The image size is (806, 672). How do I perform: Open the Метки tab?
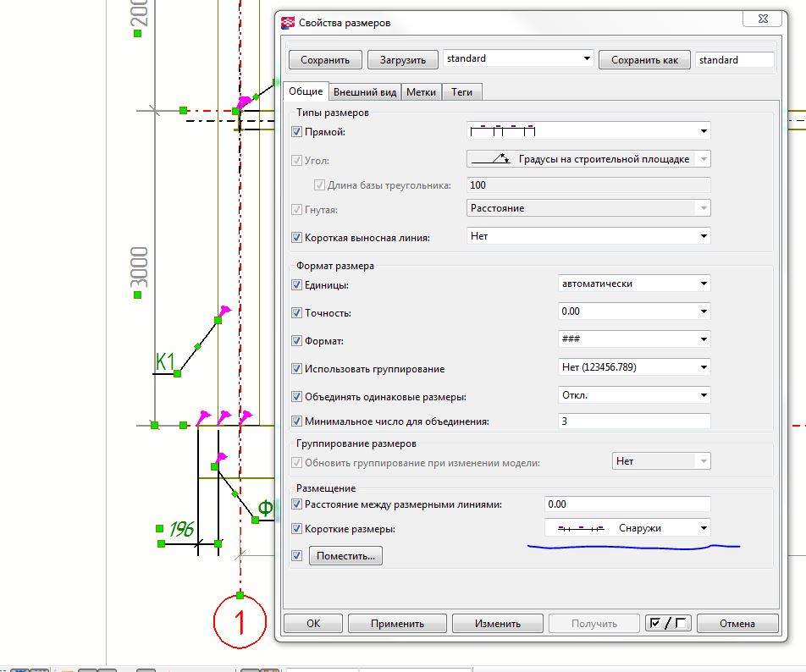[421, 92]
